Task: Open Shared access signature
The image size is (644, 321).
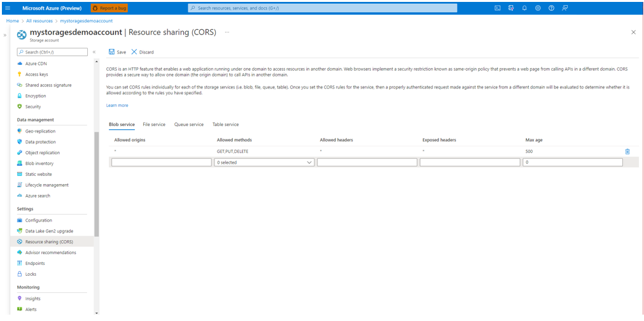Action: point(48,85)
